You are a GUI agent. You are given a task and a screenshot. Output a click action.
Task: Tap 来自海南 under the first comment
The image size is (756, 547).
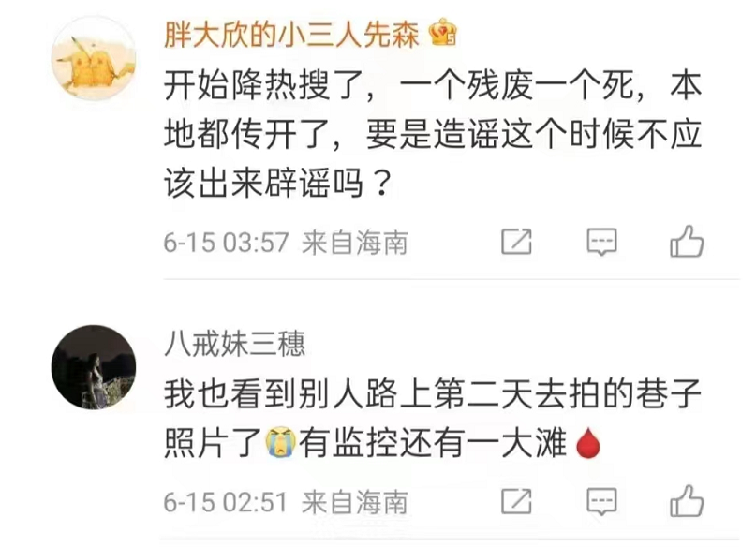[x=355, y=242]
